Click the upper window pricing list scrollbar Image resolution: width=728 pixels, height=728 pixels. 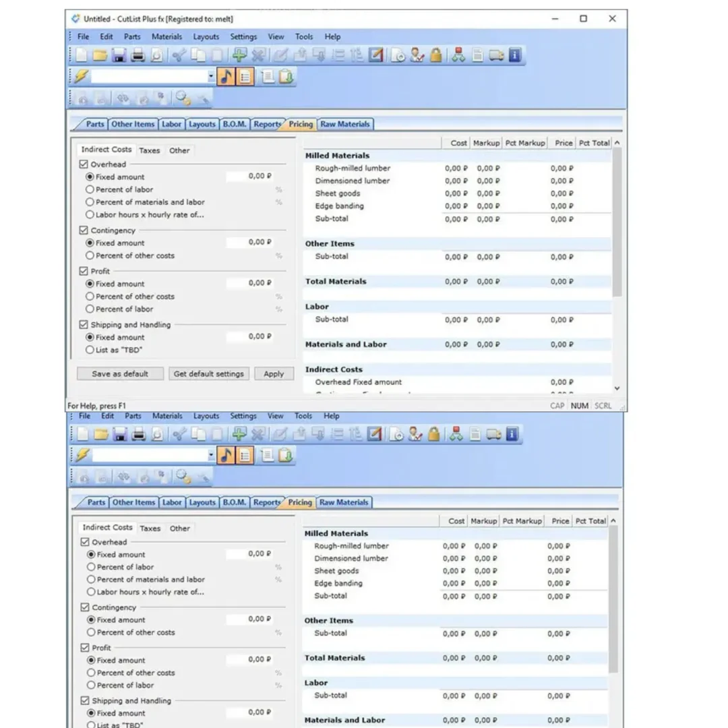pyautogui.click(x=617, y=222)
